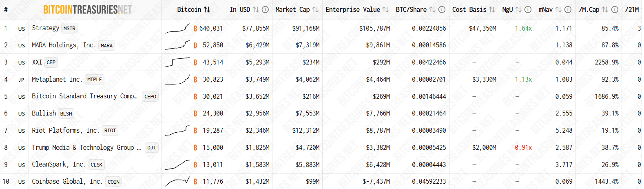This screenshot has width=644, height=189.
Task: Click the mNav info icon
Action: [568, 9]
